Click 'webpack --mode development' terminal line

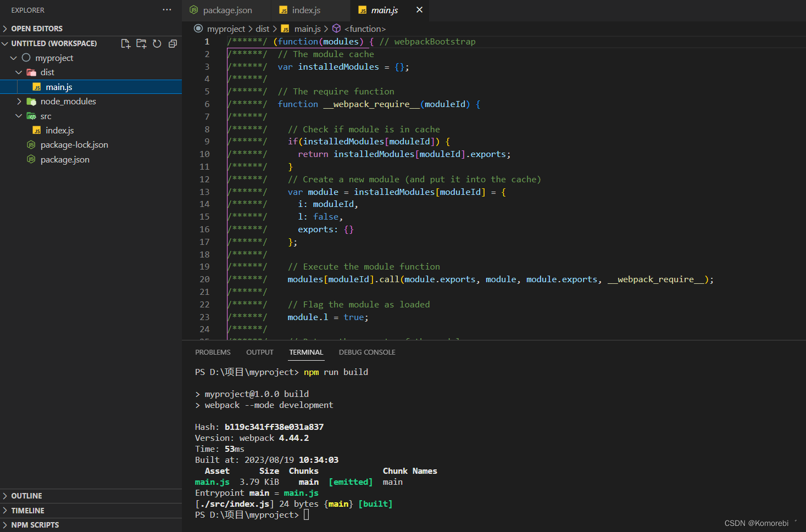[x=269, y=405]
